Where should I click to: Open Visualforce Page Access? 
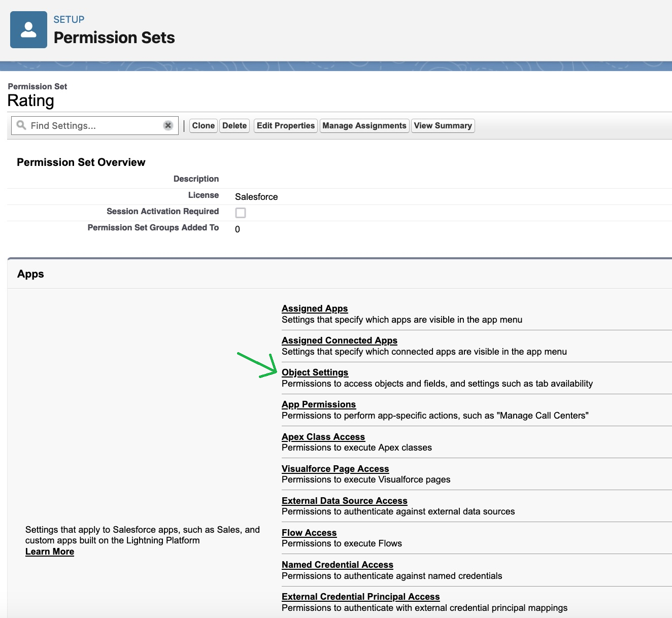tap(335, 469)
